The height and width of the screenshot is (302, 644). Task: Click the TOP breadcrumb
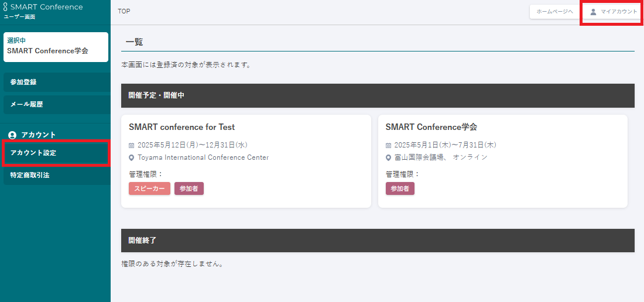tap(124, 11)
